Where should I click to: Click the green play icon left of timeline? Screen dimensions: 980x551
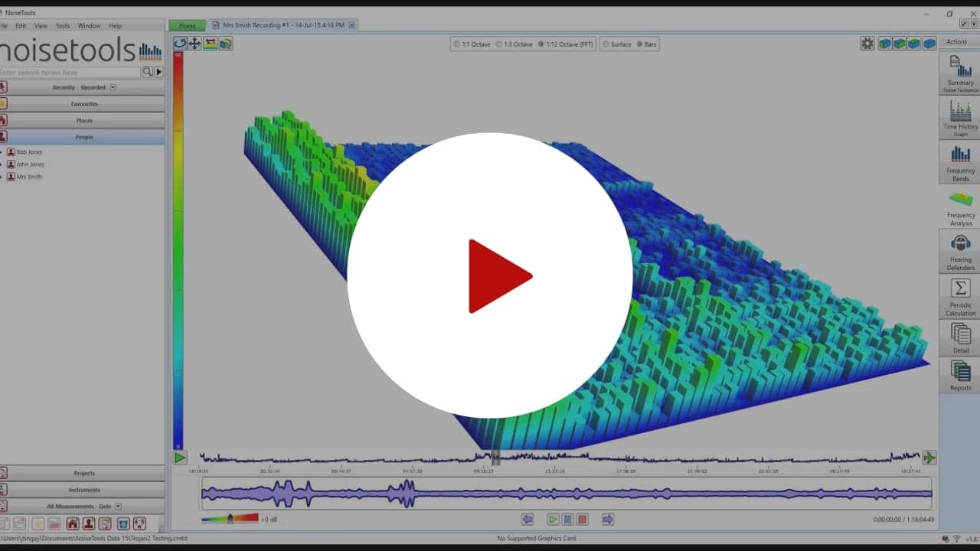point(179,458)
